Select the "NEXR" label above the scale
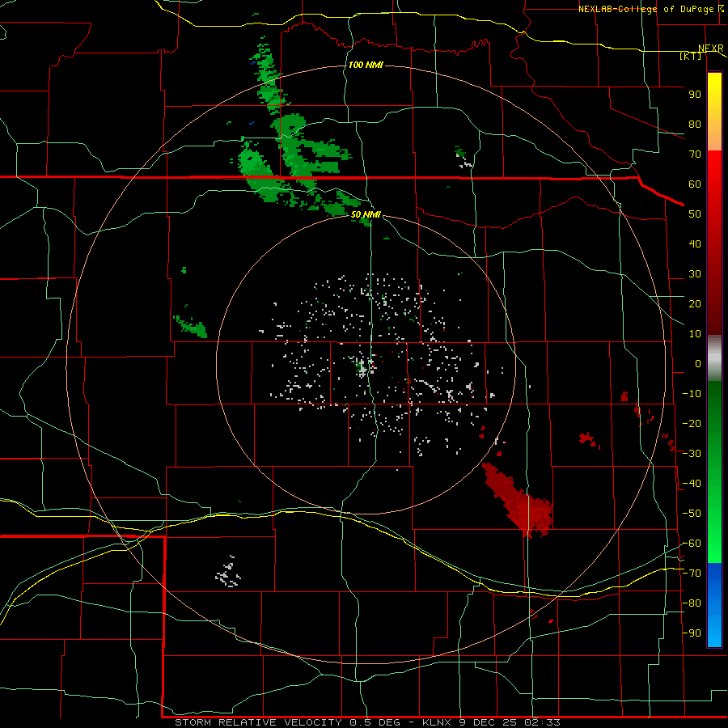728x728 pixels. coord(711,49)
